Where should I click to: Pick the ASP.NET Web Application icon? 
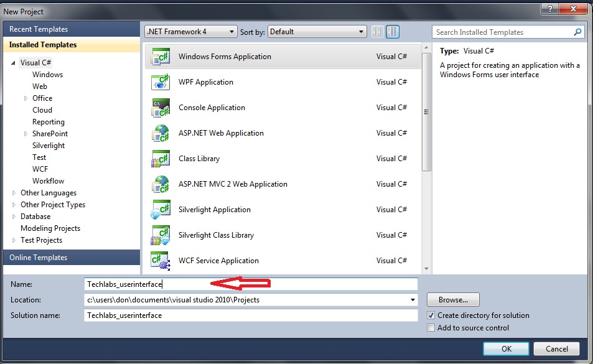[161, 133]
